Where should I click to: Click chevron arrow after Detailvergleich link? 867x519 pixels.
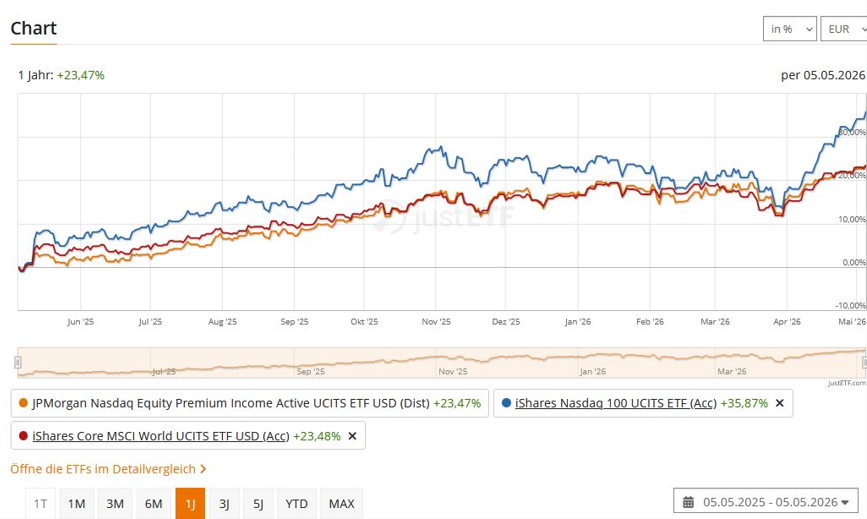(203, 469)
